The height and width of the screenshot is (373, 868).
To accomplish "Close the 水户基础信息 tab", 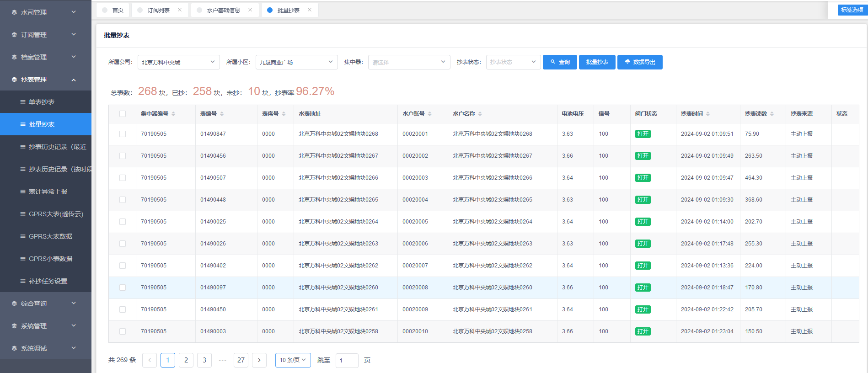I will [x=250, y=10].
